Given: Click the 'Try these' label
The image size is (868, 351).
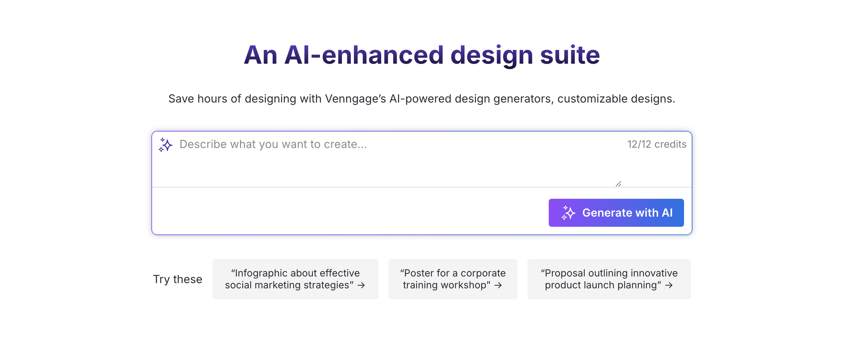Looking at the screenshot, I should click(177, 279).
